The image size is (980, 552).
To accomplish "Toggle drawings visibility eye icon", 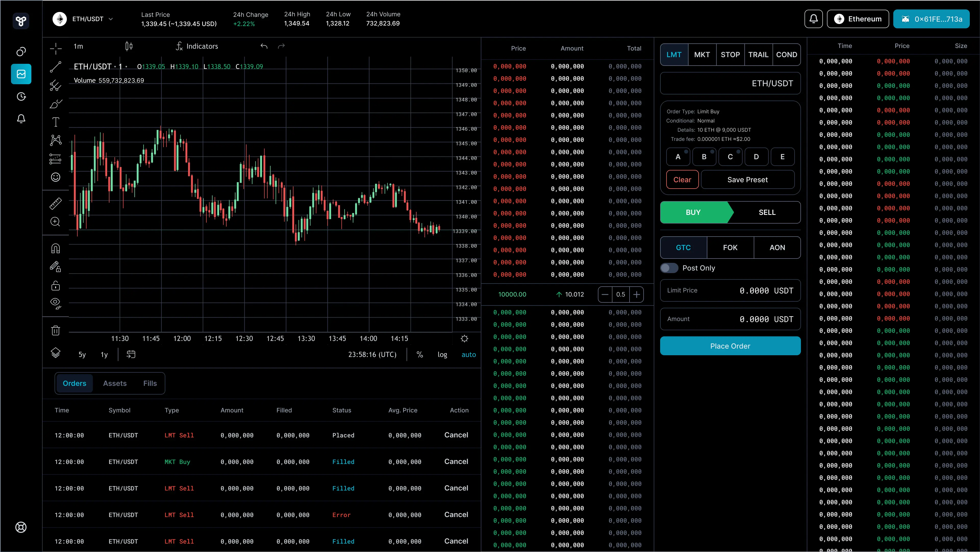I will 56,303.
